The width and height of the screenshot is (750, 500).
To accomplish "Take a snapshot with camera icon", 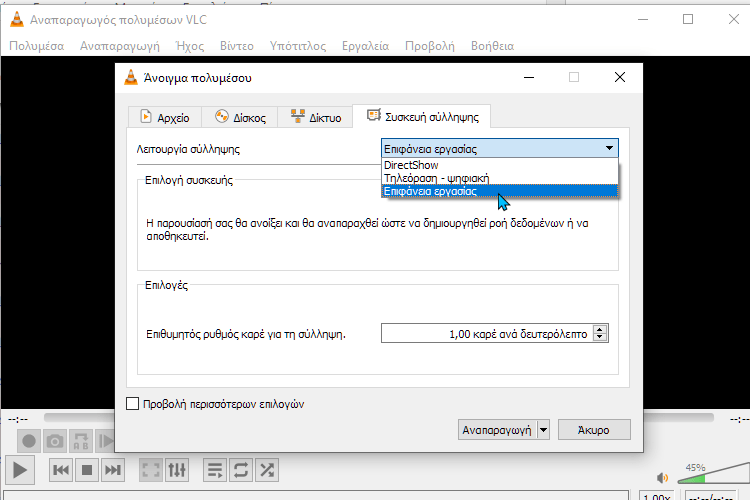I will pyautogui.click(x=55, y=441).
